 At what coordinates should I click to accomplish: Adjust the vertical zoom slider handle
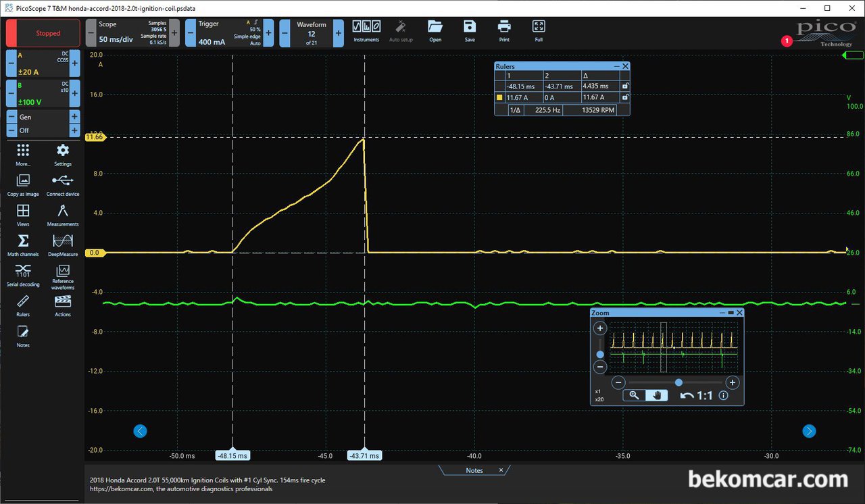pos(599,355)
